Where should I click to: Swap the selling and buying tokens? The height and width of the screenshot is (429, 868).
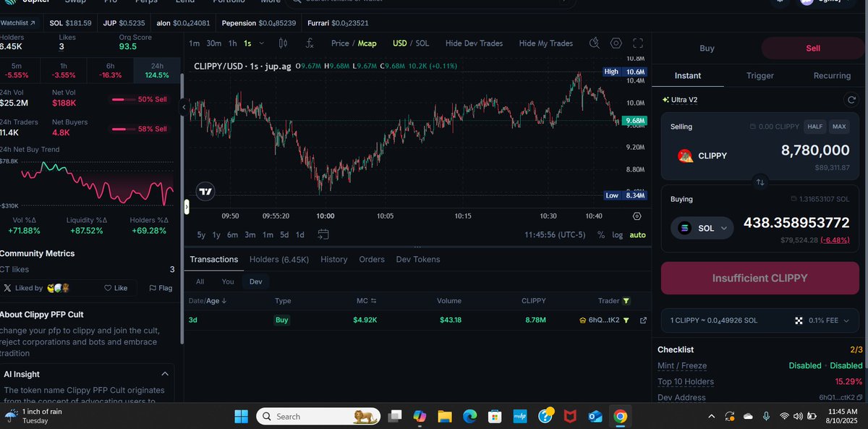click(760, 182)
